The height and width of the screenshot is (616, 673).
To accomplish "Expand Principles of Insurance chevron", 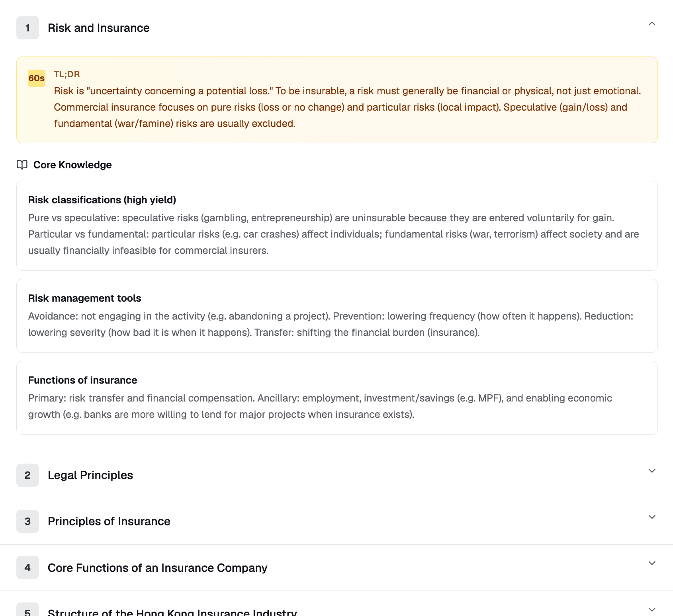I will click(x=652, y=517).
